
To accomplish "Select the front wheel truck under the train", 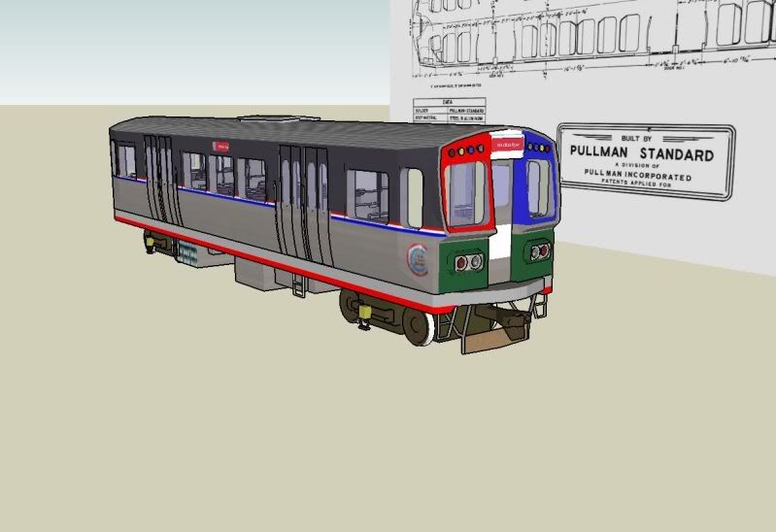I will (x=388, y=316).
